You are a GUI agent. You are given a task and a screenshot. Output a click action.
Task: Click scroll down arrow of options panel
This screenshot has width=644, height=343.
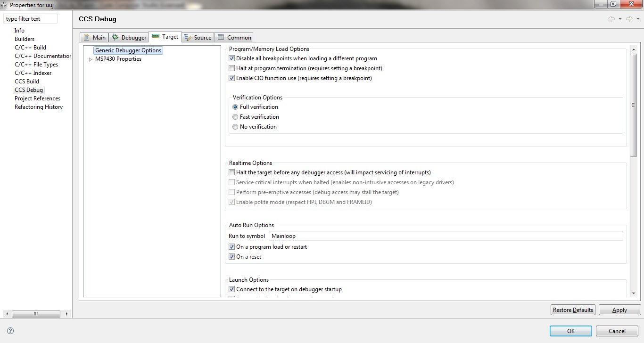pos(634,294)
